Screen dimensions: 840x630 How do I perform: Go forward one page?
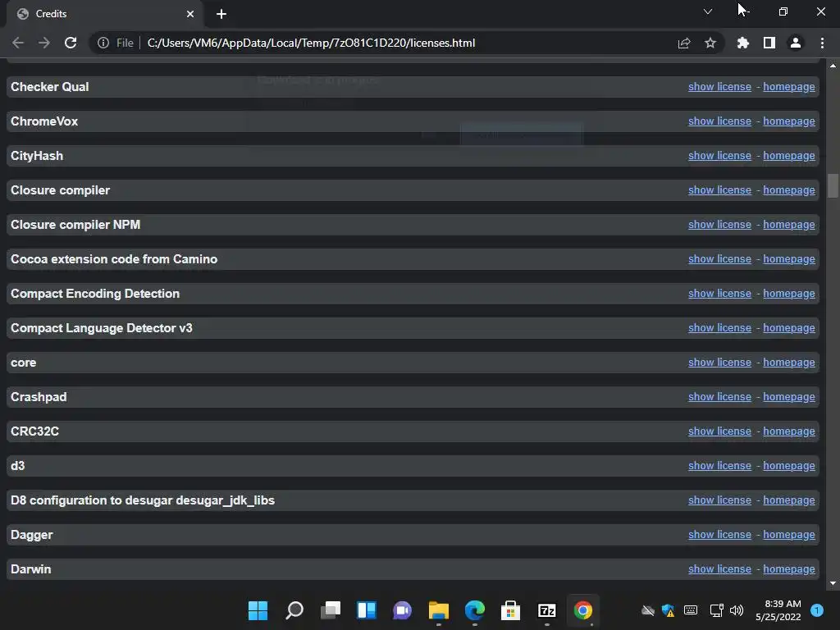(x=44, y=43)
